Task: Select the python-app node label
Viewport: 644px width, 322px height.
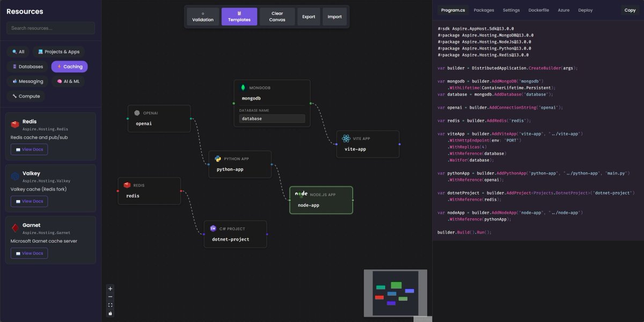Action: coord(230,170)
